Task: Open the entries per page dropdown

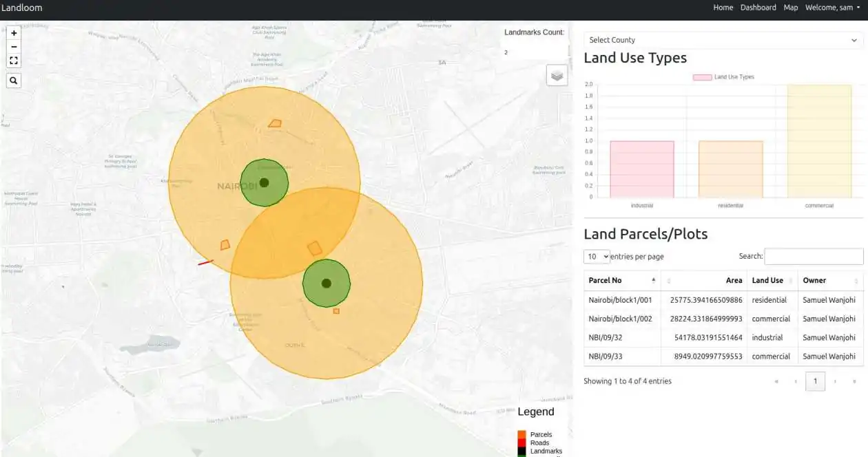Action: (x=597, y=256)
